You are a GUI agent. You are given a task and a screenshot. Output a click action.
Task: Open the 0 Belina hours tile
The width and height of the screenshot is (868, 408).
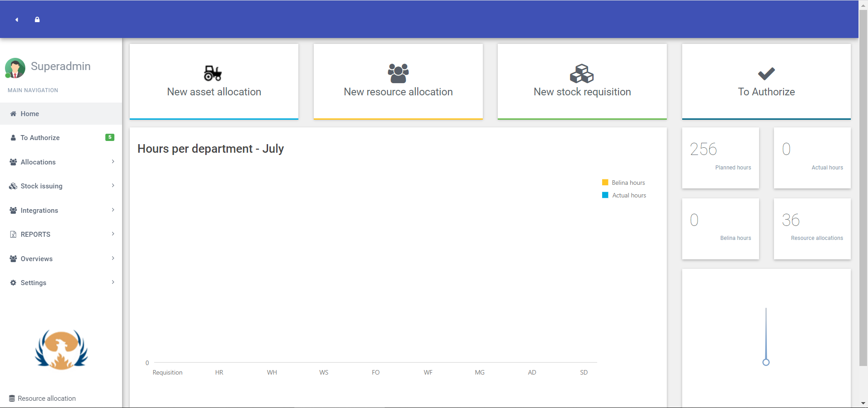point(721,229)
